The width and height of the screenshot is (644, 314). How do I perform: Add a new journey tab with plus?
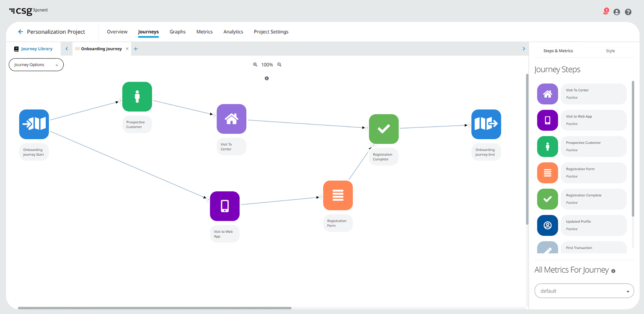point(136,49)
